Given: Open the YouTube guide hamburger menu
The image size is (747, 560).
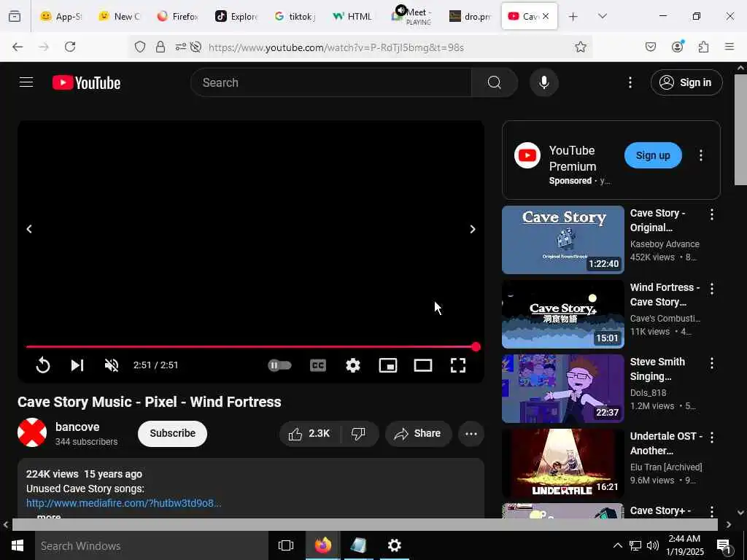Looking at the screenshot, I should [26, 82].
